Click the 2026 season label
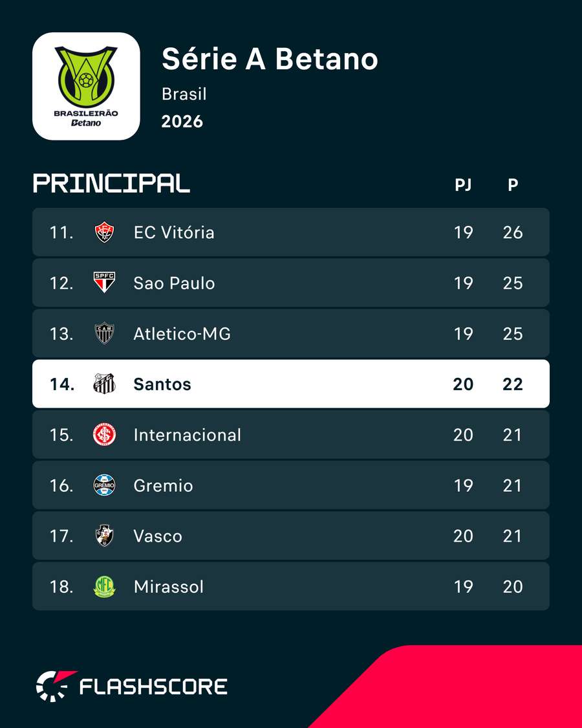The width and height of the screenshot is (582, 728). [x=182, y=122]
